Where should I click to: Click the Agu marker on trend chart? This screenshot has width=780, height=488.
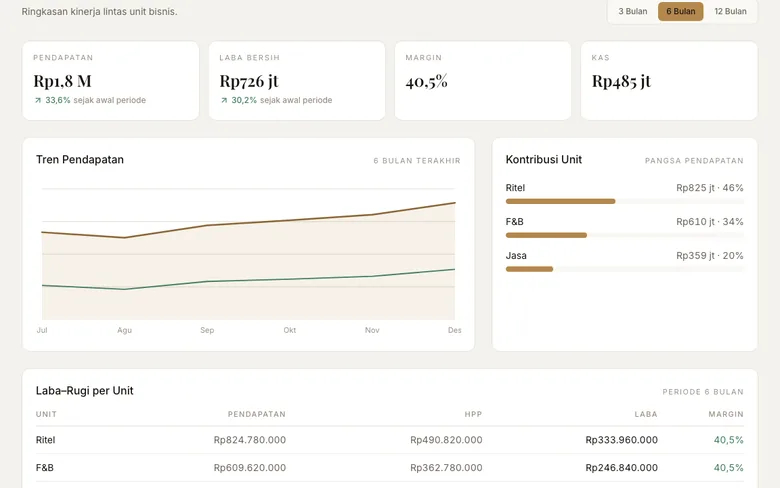click(124, 330)
